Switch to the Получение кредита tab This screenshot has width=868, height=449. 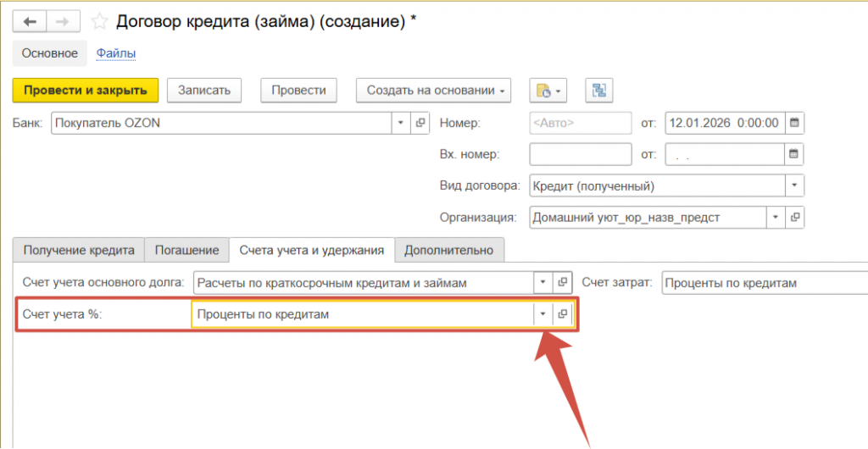79,250
